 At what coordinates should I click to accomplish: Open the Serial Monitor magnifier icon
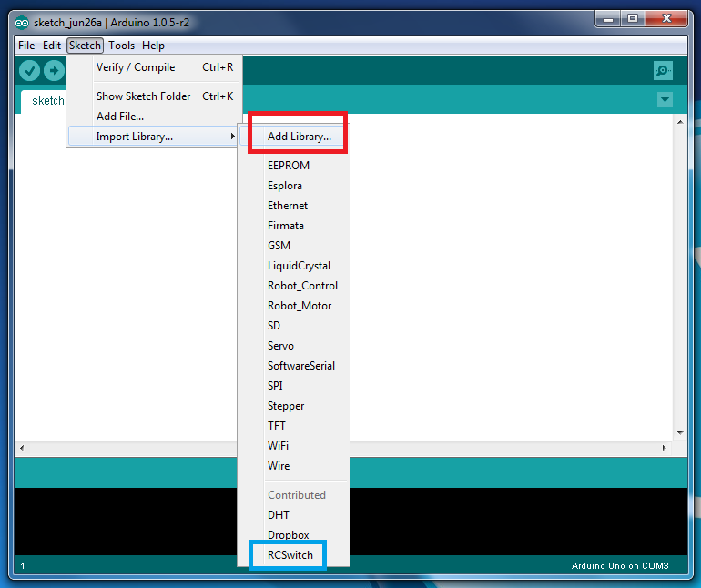663,71
